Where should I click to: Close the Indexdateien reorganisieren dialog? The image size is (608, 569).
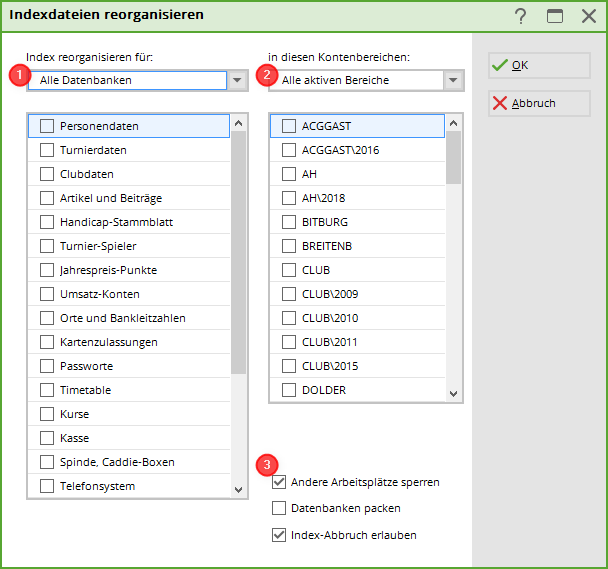tap(588, 16)
